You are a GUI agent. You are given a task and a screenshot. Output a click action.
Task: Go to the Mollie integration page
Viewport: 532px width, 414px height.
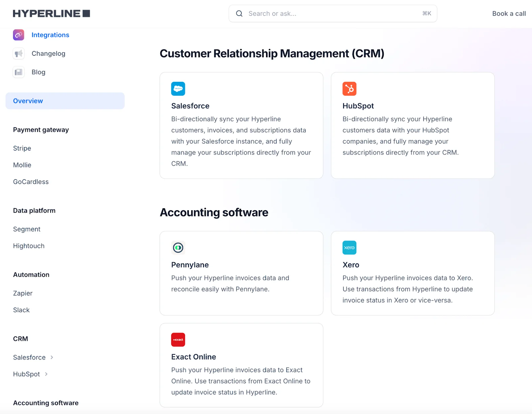(x=22, y=165)
